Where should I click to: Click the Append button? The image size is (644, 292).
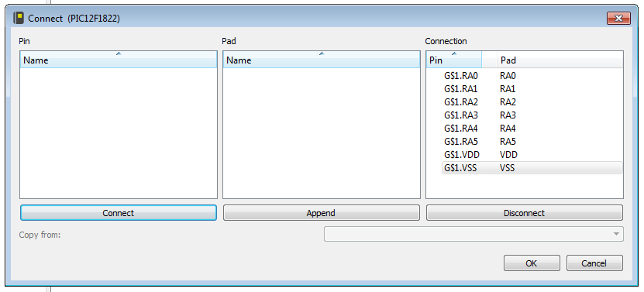pos(321,213)
